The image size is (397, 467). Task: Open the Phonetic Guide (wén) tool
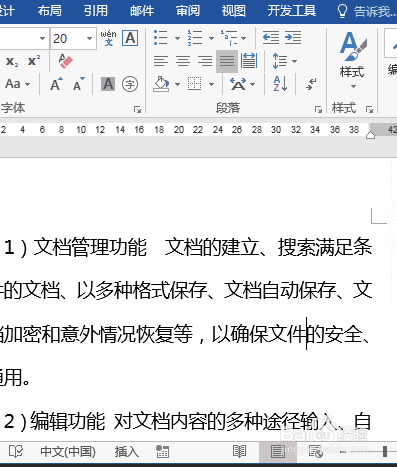pos(108,38)
